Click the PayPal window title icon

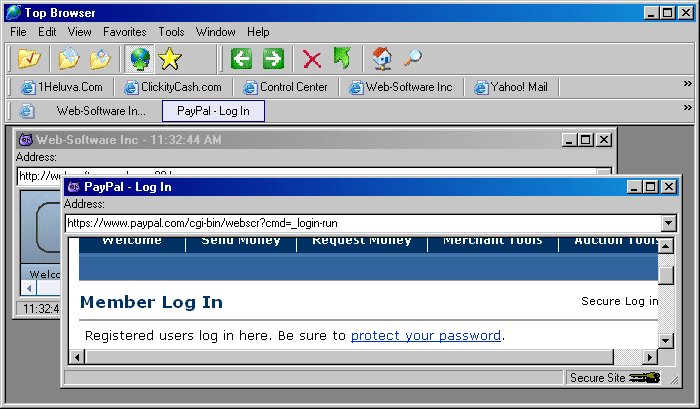[74, 187]
